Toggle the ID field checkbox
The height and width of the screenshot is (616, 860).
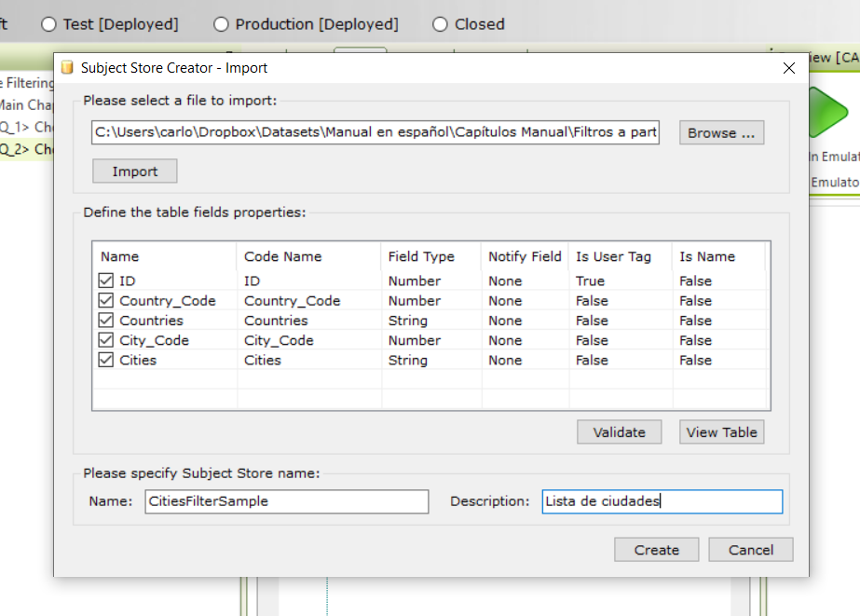pyautogui.click(x=106, y=281)
